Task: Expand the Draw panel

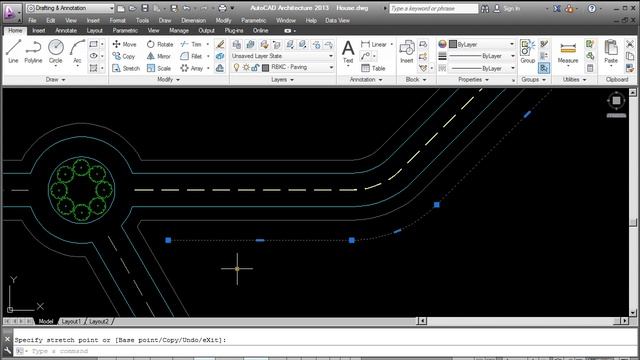Action: (x=56, y=80)
